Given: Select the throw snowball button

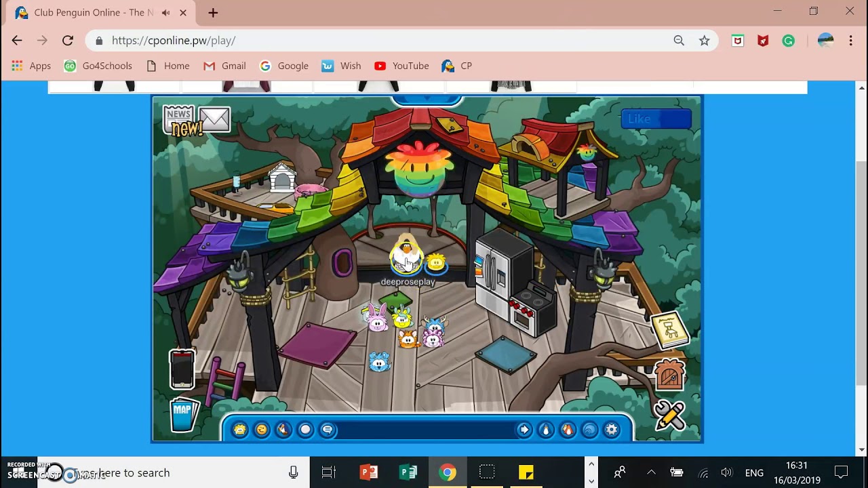Looking at the screenshot, I should [x=305, y=429].
